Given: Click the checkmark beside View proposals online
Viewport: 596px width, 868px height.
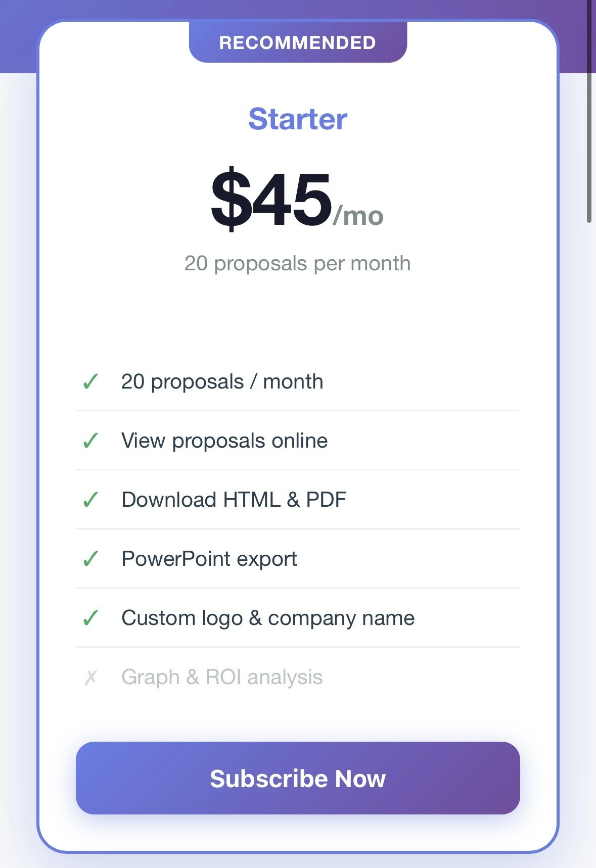Looking at the screenshot, I should [91, 441].
